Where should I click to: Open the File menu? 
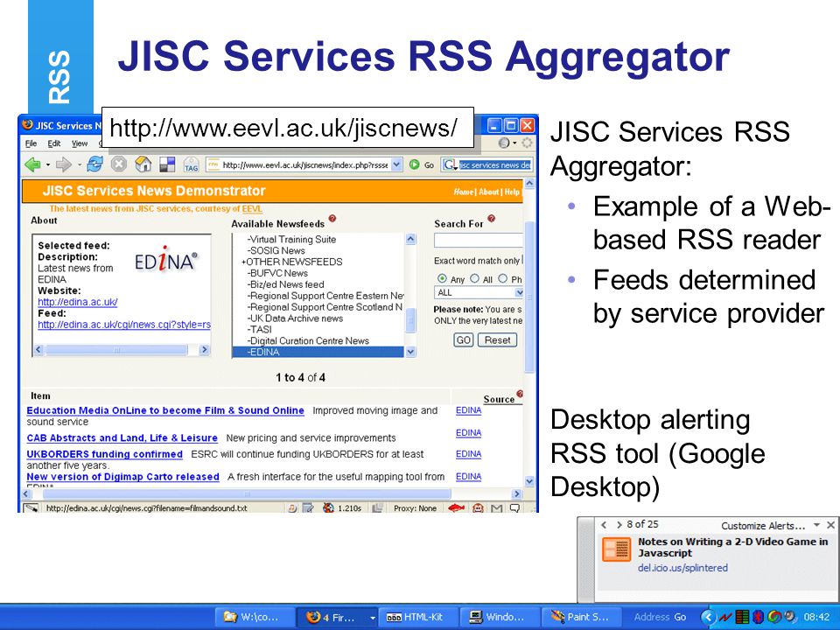31,143
